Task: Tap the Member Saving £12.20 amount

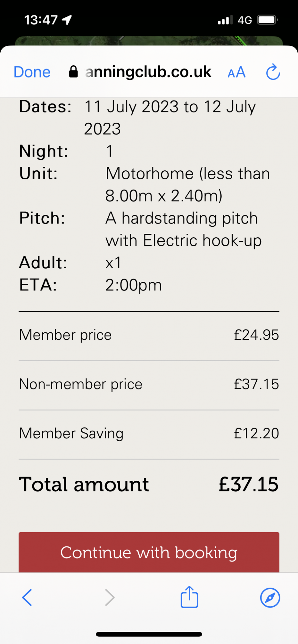Action: pyautogui.click(x=256, y=433)
